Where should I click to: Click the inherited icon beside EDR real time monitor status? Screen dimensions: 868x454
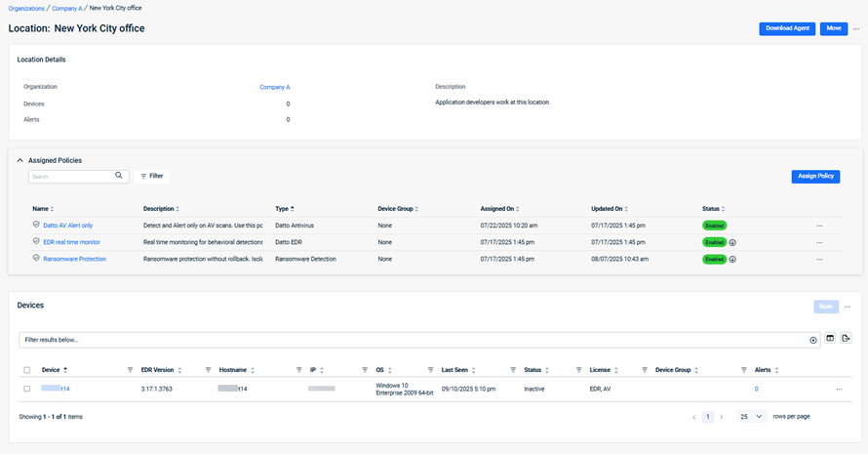pos(732,242)
